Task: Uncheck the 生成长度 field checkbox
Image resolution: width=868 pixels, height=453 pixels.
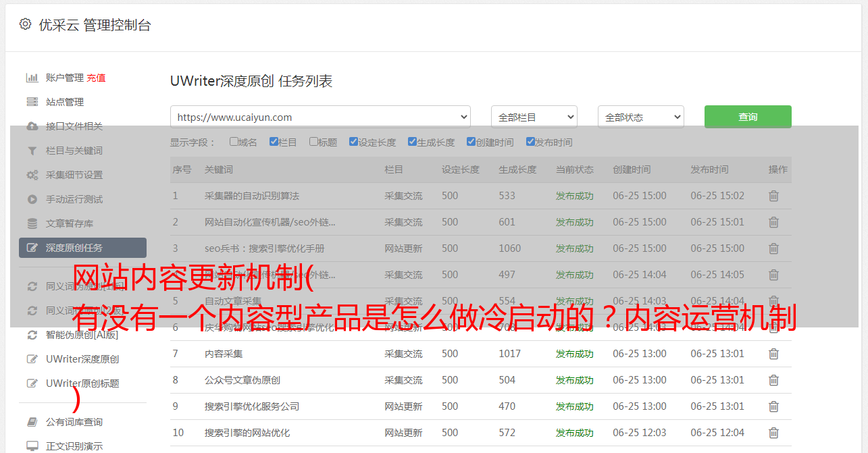Action: [412, 142]
